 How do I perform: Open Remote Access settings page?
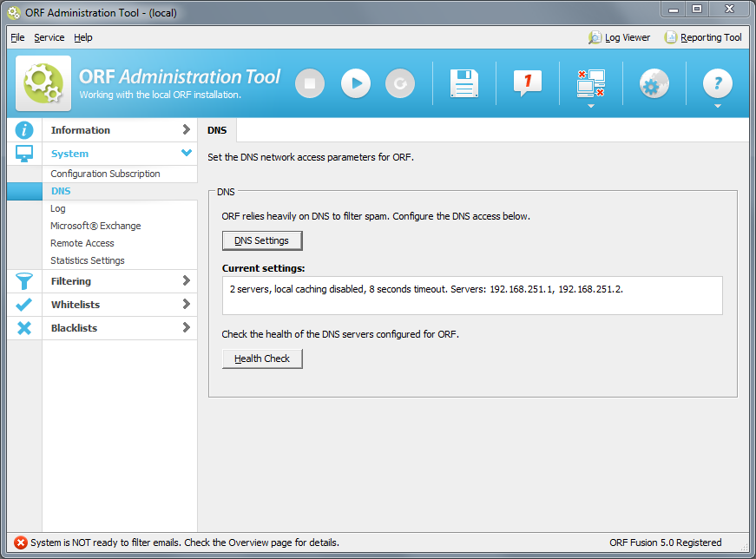coord(82,243)
